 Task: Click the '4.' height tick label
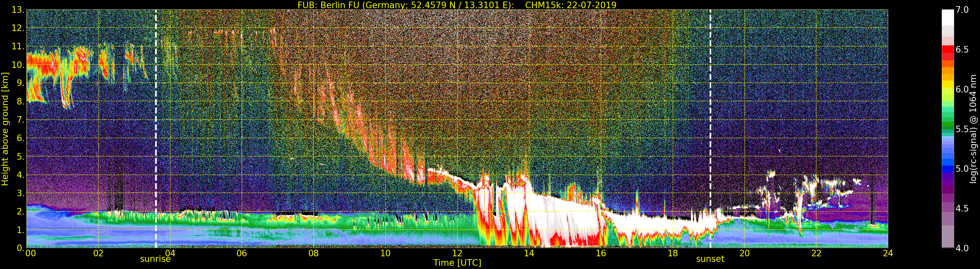[x=21, y=175]
